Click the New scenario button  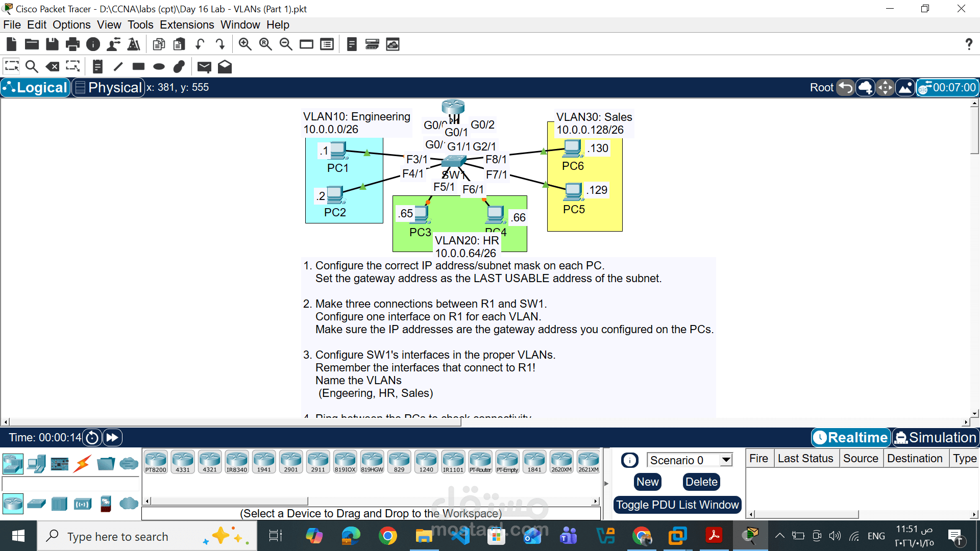coord(647,482)
